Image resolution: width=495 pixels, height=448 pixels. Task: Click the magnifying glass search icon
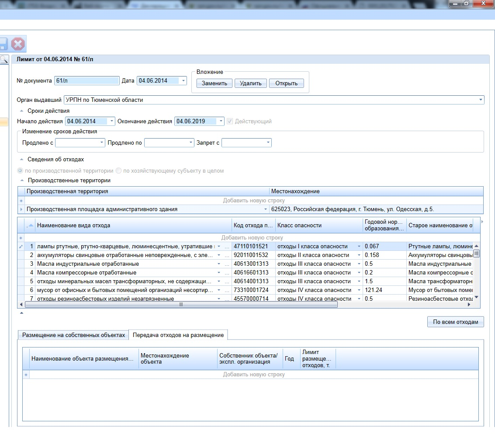point(3,59)
